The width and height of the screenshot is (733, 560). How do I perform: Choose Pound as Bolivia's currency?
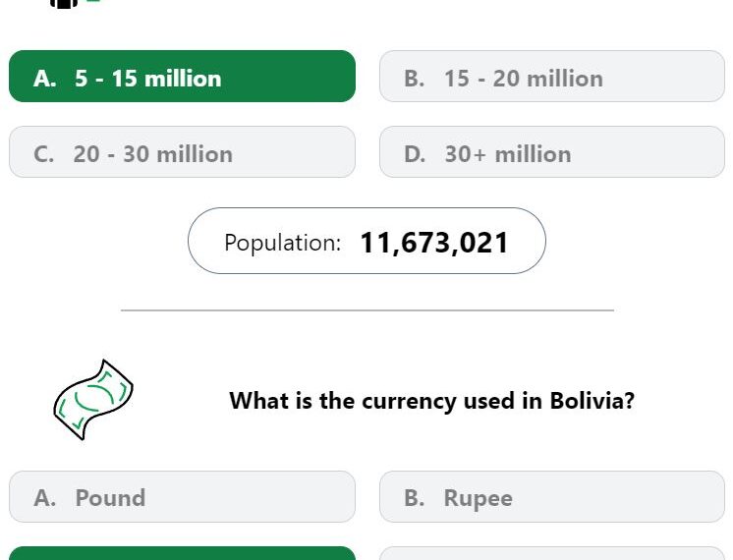point(183,496)
